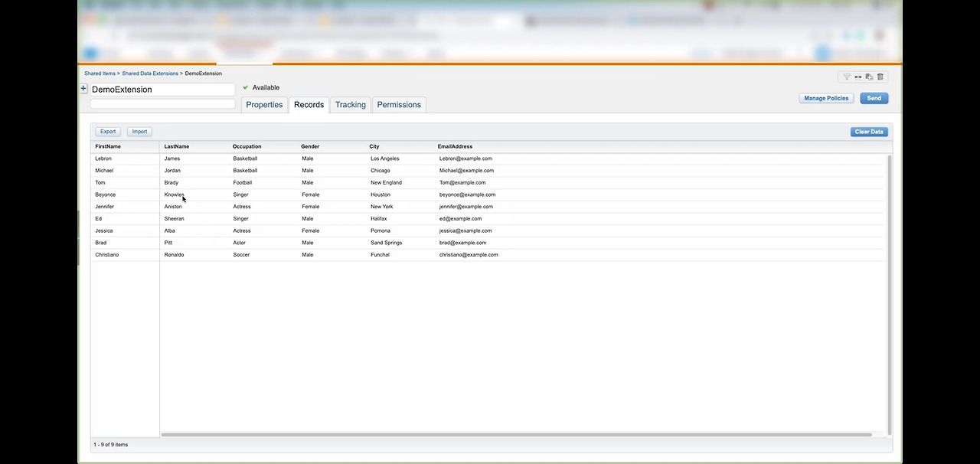Select the Jennifer first name cell
Viewport: 980px width, 464px height.
pyautogui.click(x=105, y=207)
